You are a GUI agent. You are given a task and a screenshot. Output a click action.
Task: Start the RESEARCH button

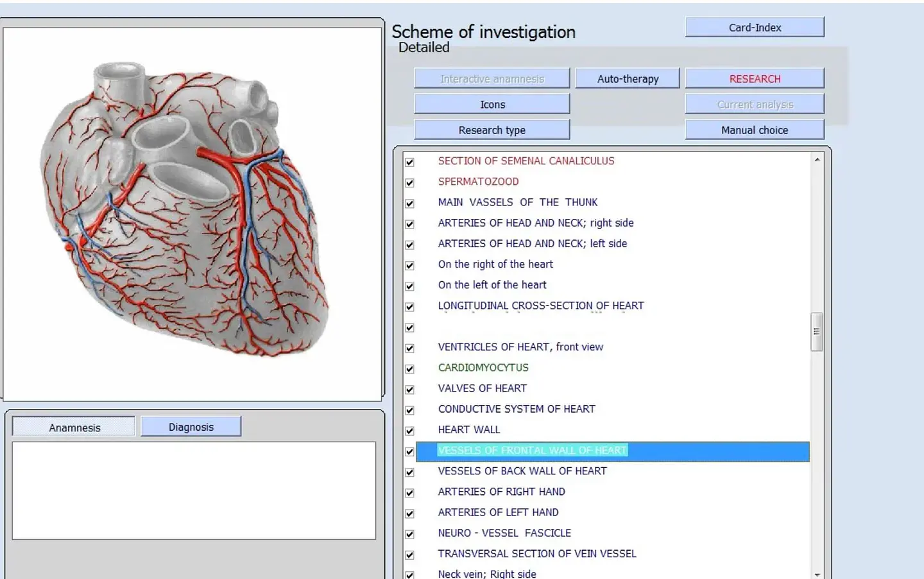(755, 79)
